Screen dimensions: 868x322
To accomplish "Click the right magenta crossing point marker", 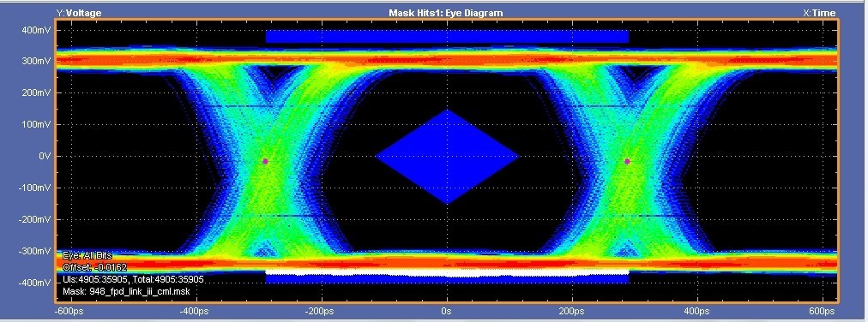I will pos(627,161).
